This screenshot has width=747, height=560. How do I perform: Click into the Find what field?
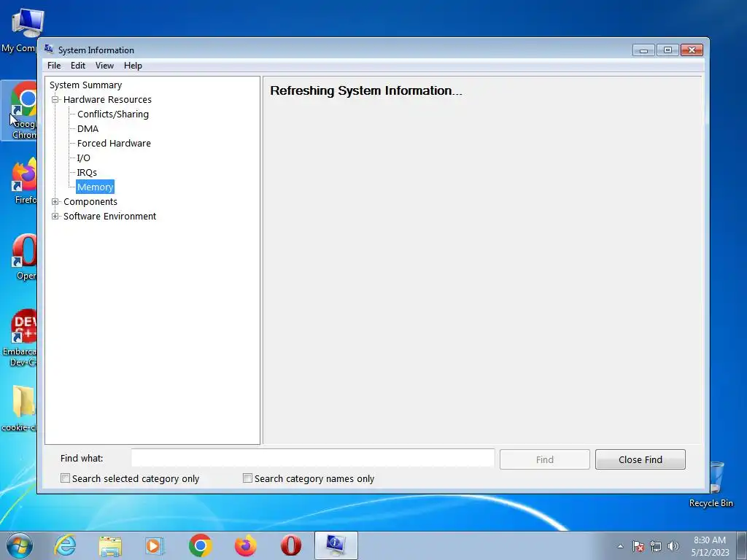[313, 458]
